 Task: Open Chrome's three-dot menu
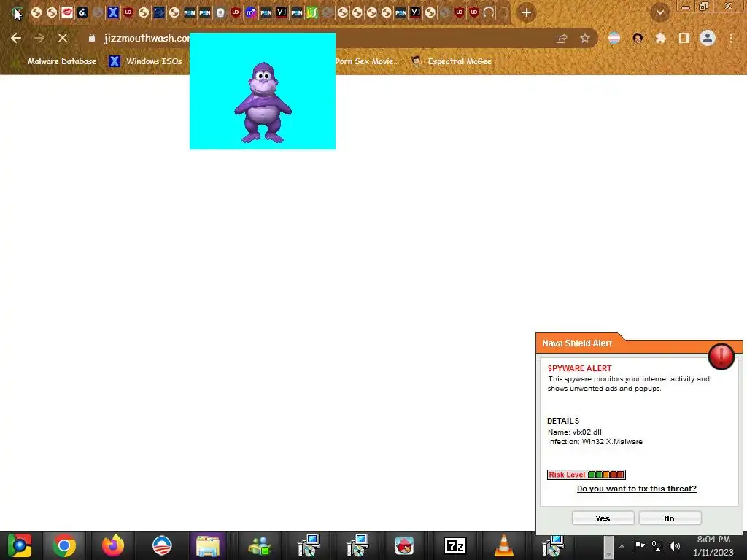(x=731, y=38)
